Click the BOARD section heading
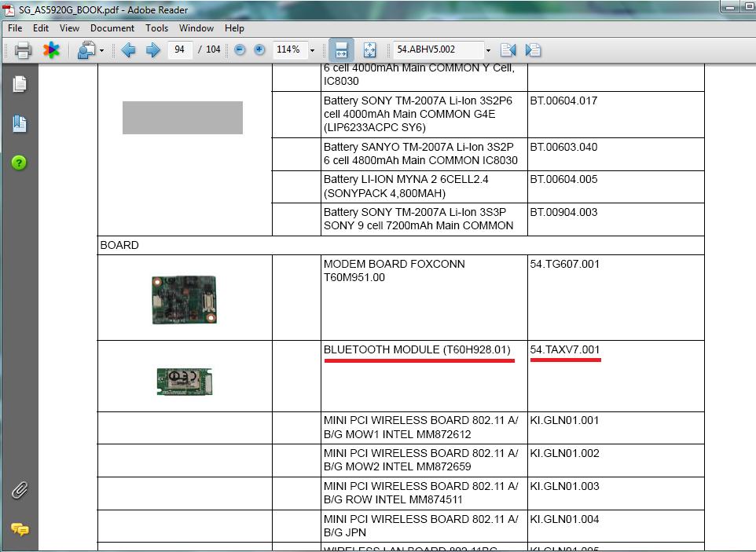This screenshot has width=756, height=552. click(119, 245)
